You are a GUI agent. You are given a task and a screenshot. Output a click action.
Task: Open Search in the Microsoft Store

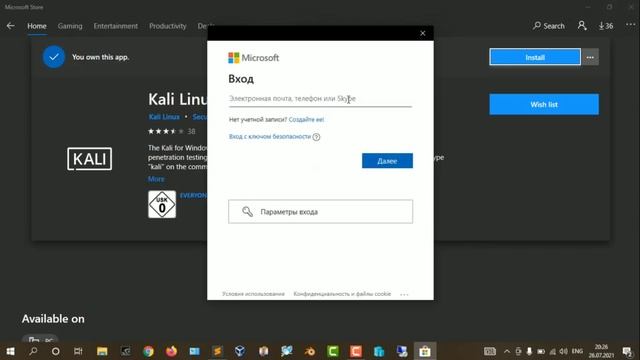(x=549, y=26)
